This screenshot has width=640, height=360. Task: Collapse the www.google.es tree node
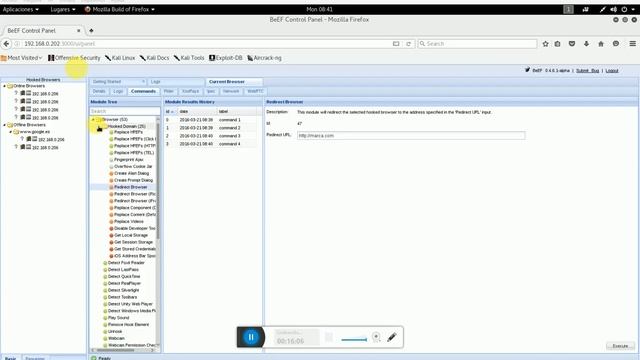point(11,132)
